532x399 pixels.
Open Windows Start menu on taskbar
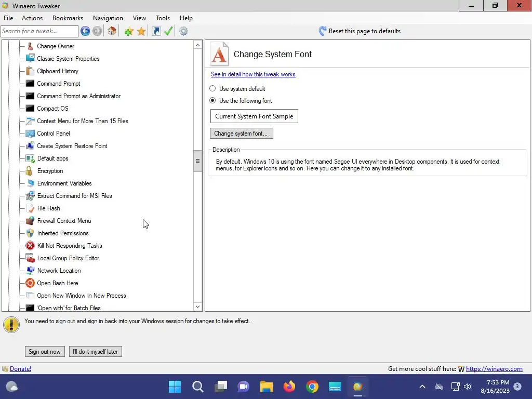[175, 387]
